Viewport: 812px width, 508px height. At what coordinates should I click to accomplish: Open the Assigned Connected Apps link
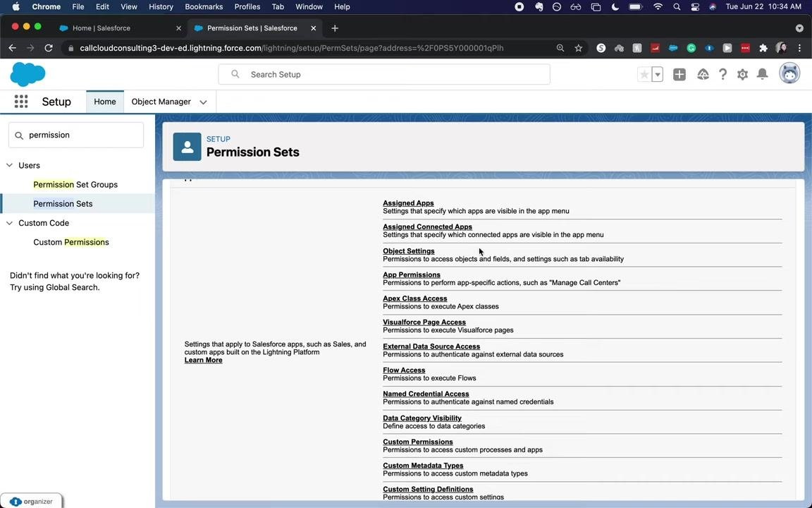point(427,226)
